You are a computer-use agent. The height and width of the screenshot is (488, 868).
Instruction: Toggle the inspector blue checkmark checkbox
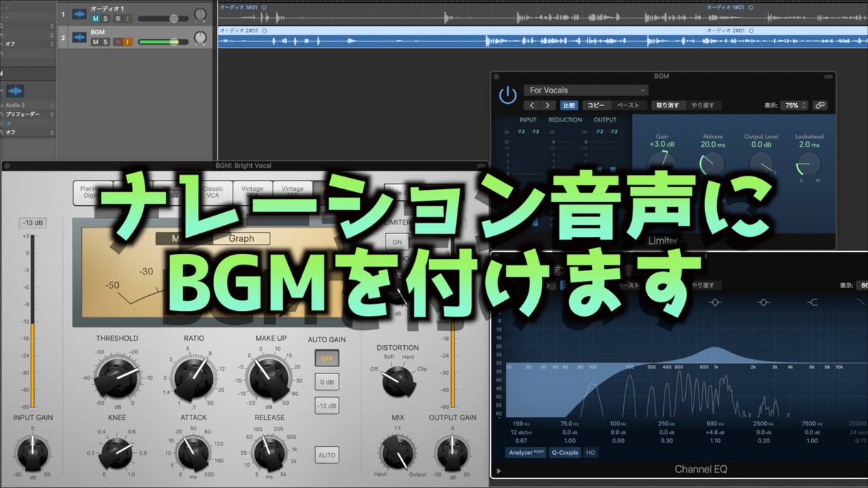point(9,123)
